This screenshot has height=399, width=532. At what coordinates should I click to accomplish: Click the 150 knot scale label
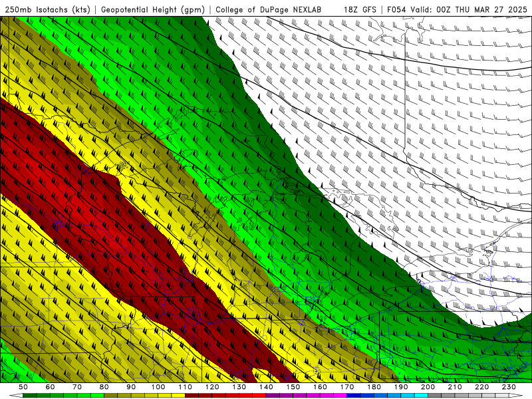(293, 387)
